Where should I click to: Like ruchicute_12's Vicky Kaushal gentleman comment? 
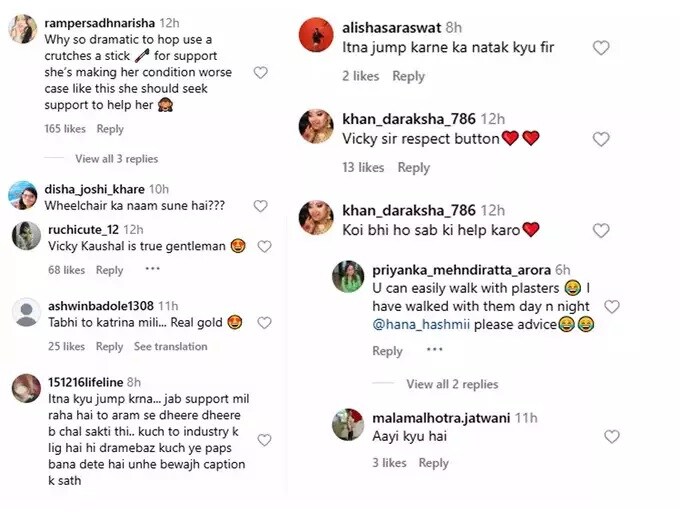click(264, 246)
